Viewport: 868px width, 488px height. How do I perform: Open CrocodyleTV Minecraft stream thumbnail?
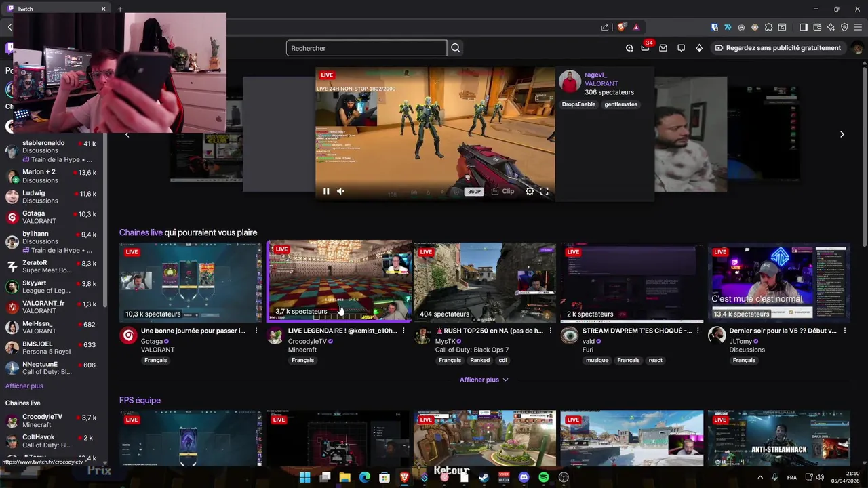coord(339,280)
